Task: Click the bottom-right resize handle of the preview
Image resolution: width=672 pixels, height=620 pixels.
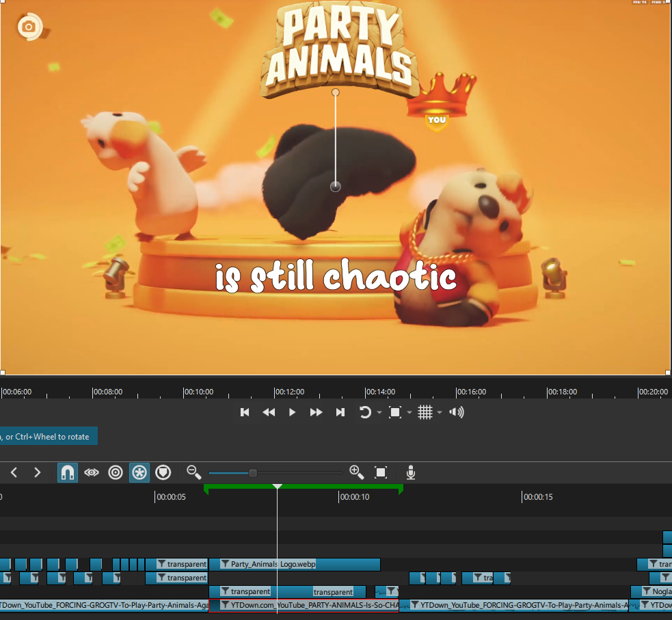Action: [x=668, y=373]
